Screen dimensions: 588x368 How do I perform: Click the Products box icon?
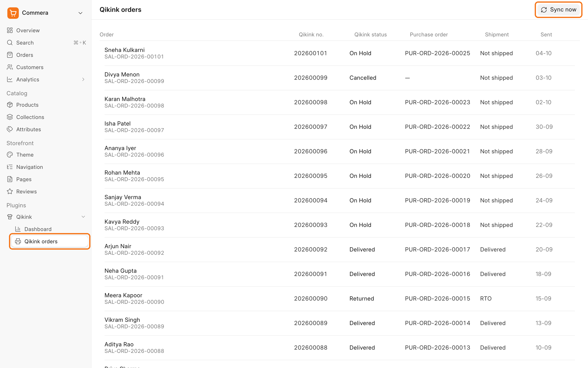(x=10, y=105)
